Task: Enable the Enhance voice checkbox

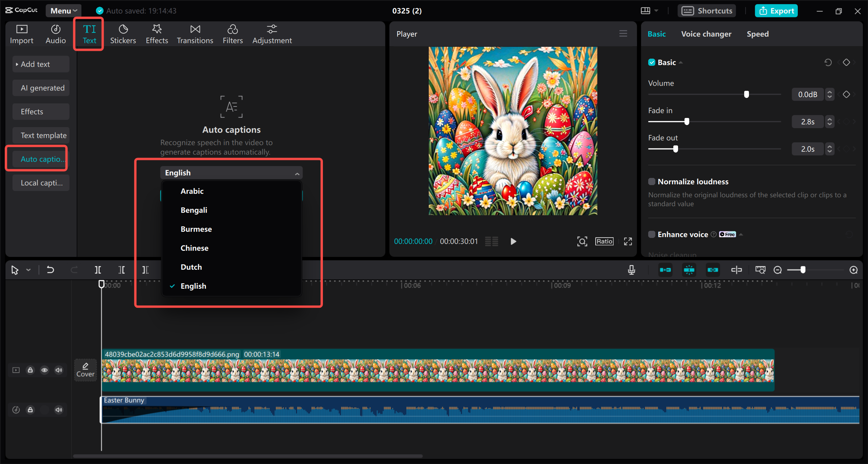Action: click(652, 235)
